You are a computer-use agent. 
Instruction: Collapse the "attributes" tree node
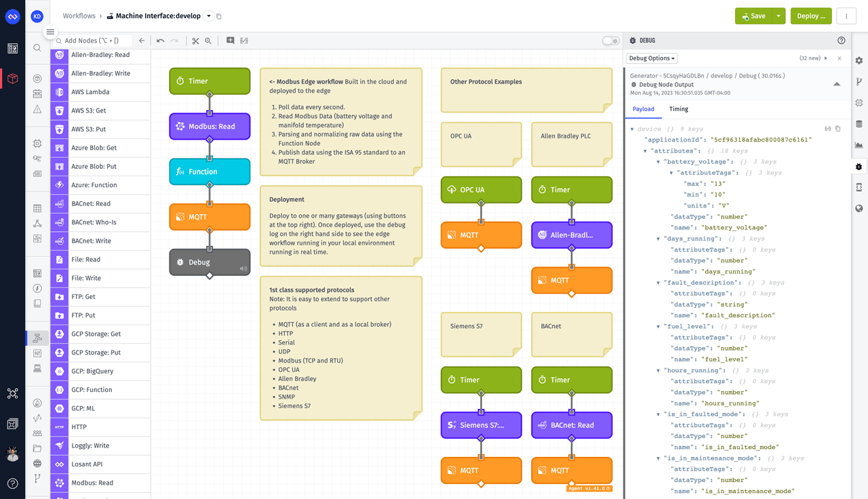pyautogui.click(x=645, y=151)
